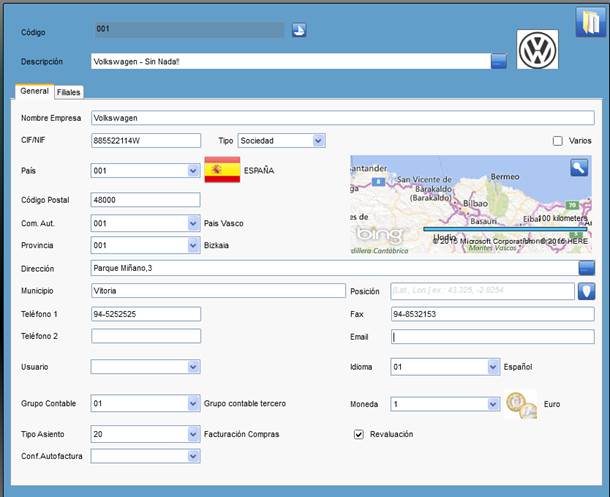Screen dimensions: 610x497
Task: Expand the Idioma dropdown
Action: [493, 367]
